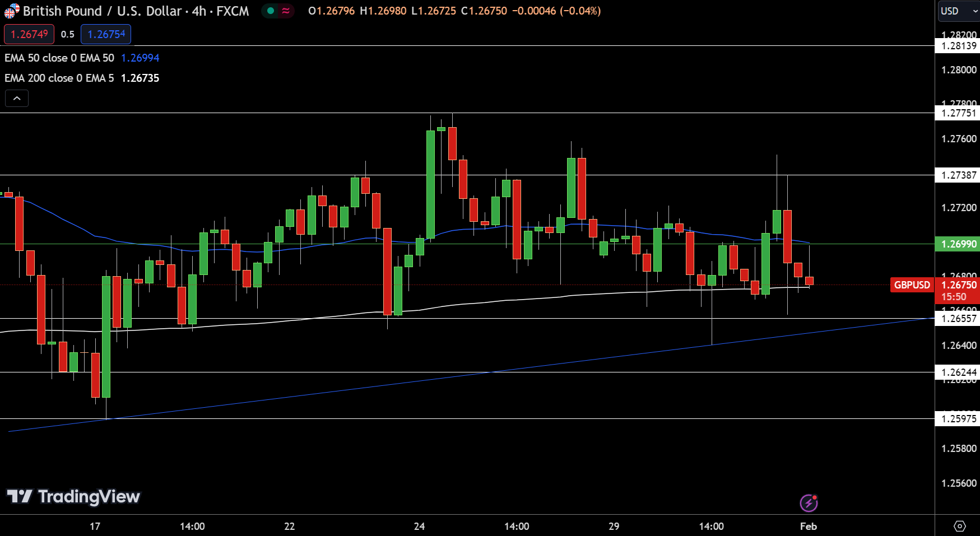Click the 22 date label on time axis
Screen dimensions: 980x536
pos(289,526)
